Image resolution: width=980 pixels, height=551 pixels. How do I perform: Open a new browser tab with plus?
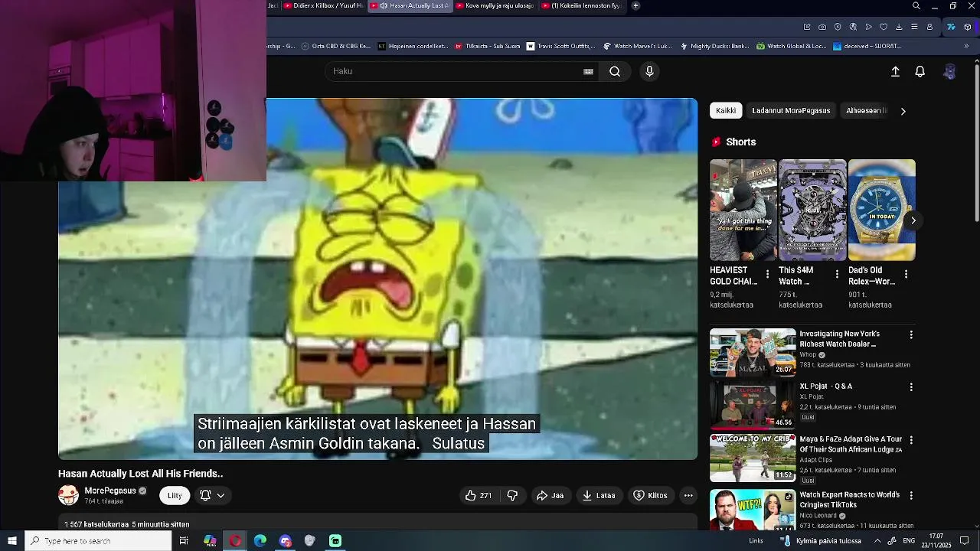635,5
